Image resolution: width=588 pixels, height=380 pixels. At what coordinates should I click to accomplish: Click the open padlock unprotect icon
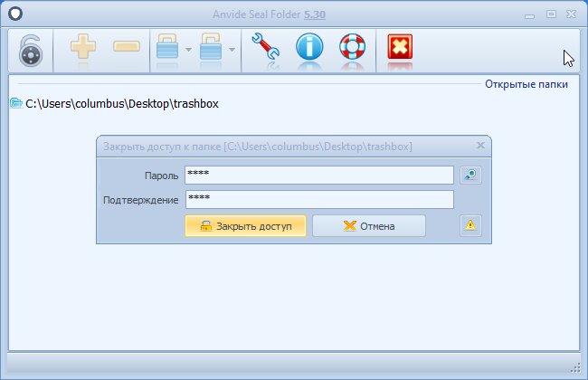211,46
